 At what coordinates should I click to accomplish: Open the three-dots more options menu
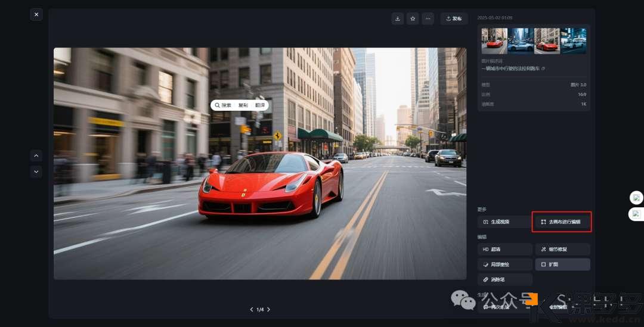click(428, 18)
